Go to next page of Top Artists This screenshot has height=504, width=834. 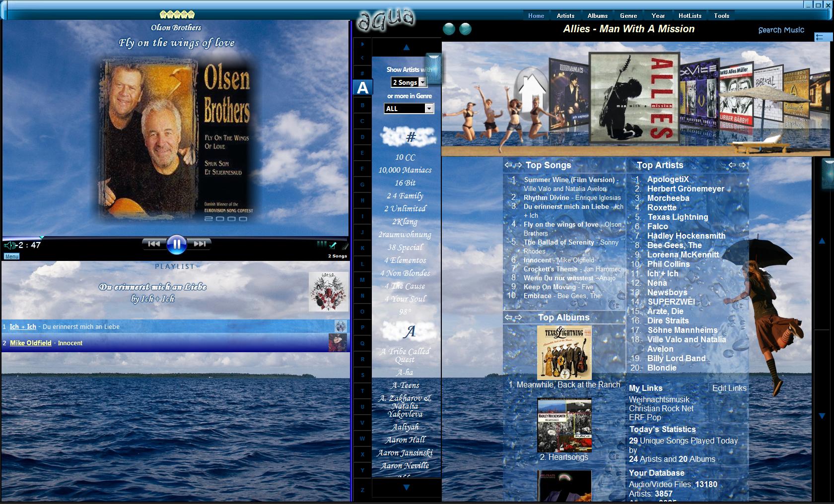coord(742,165)
